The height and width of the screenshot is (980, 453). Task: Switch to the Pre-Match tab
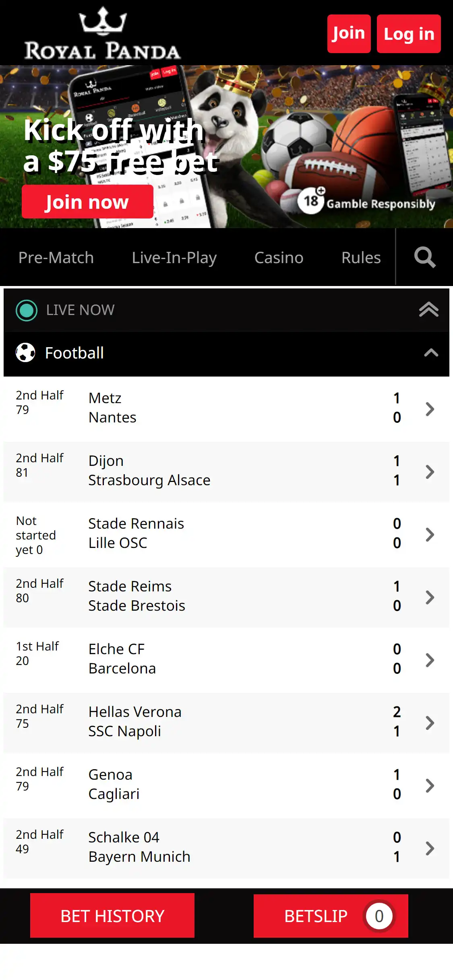pyautogui.click(x=56, y=257)
